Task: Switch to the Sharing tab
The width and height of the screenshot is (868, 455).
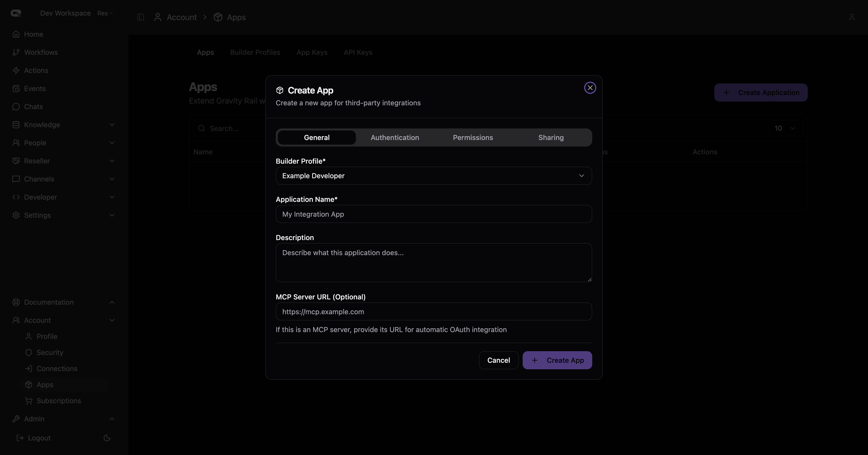Action: tap(551, 138)
